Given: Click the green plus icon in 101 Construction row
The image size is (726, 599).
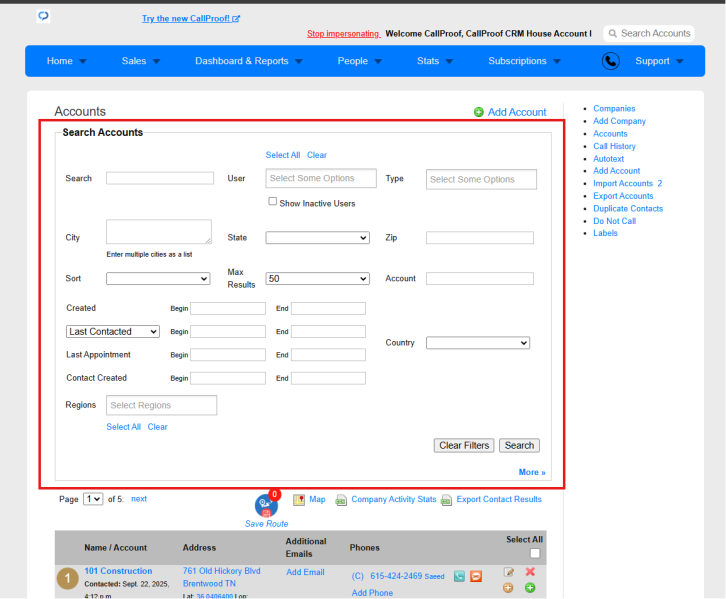Looking at the screenshot, I should tap(530, 588).
